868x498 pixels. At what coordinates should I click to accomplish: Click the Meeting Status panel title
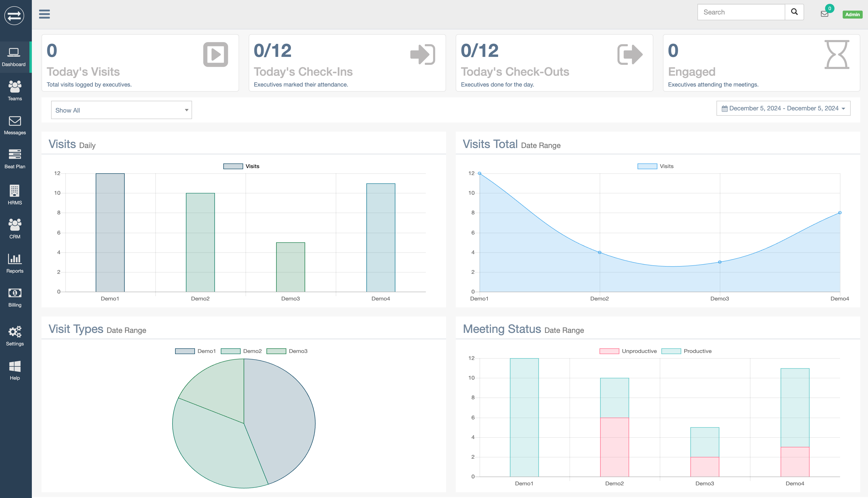(523, 329)
